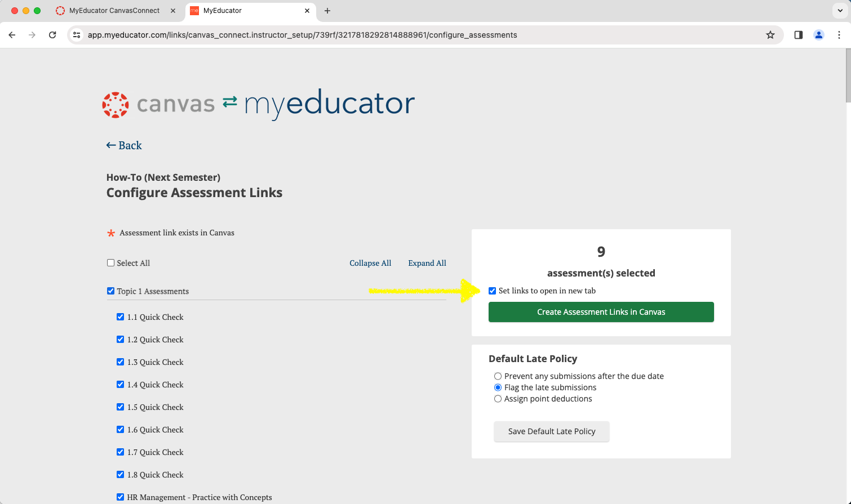This screenshot has width=851, height=504.
Task: Uncheck the 1.2 Quick Check checkbox
Action: point(121,340)
